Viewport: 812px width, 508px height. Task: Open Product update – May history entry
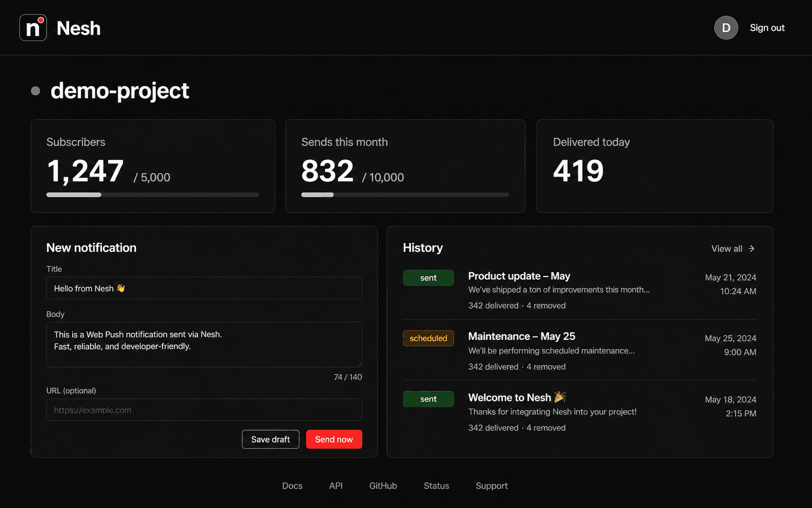pos(580,290)
